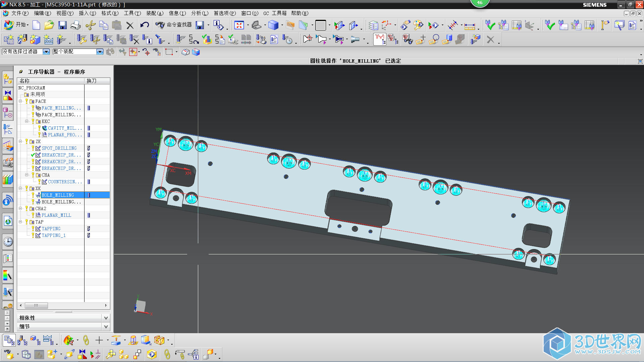Image resolution: width=644 pixels, height=362 pixels.
Task: Toggle the selection rectangle mode icon
Action: [x=169, y=52]
